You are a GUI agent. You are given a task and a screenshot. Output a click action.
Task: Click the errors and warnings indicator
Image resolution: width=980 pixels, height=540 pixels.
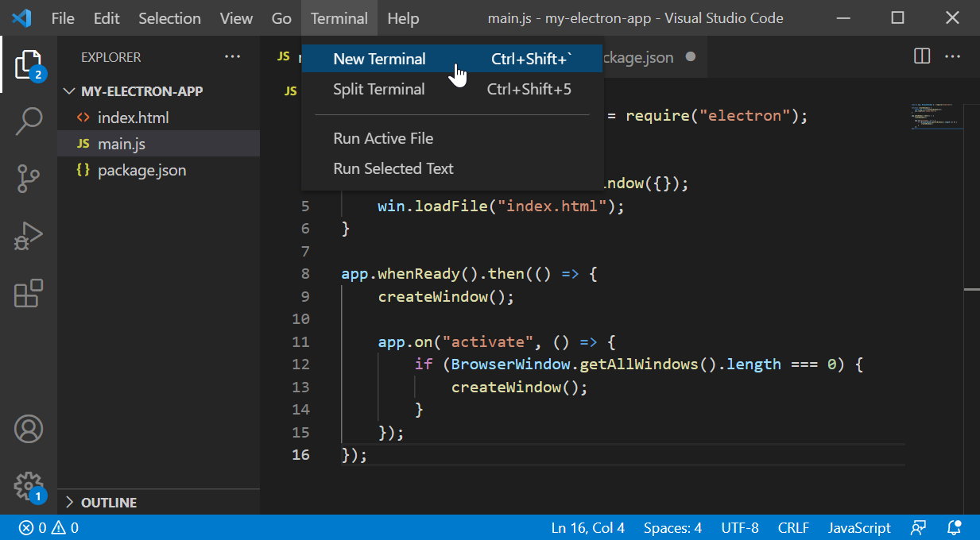49,527
